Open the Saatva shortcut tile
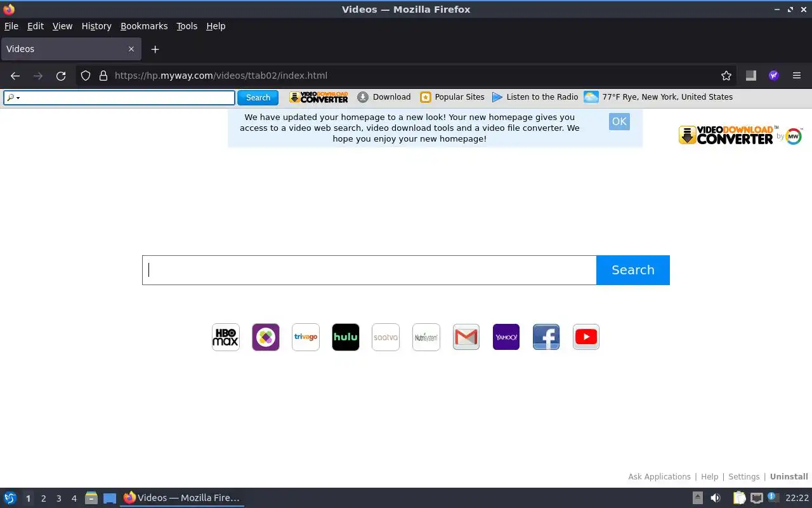 (x=386, y=337)
